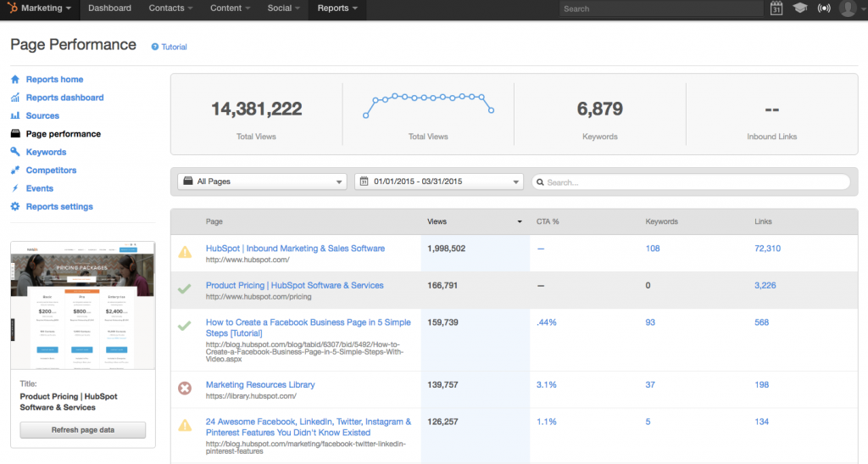This screenshot has width=868, height=464.
Task: Click the 3,226 links value
Action: pyautogui.click(x=765, y=286)
